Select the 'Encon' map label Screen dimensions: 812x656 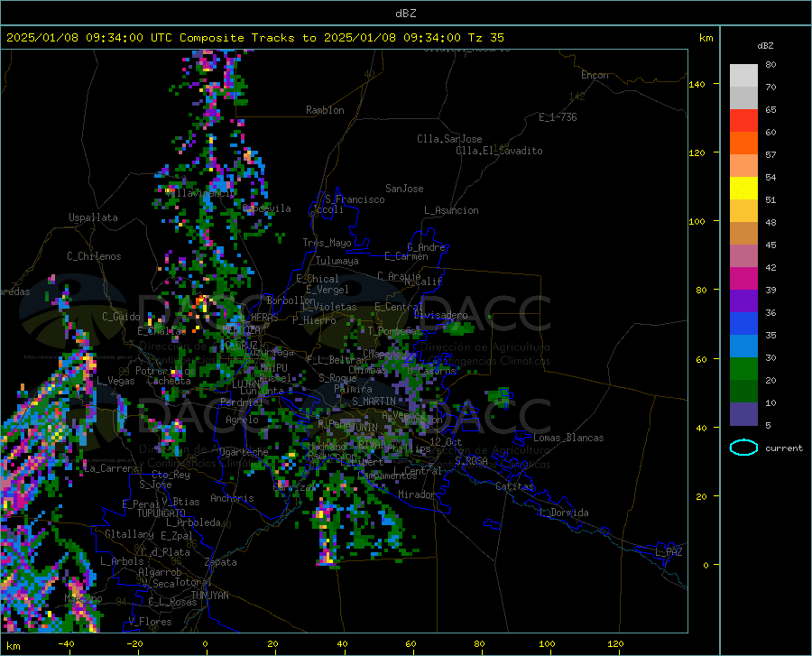595,75
